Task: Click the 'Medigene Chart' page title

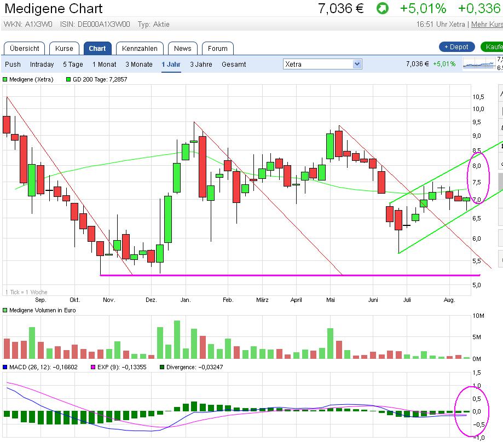Action: pos(54,9)
